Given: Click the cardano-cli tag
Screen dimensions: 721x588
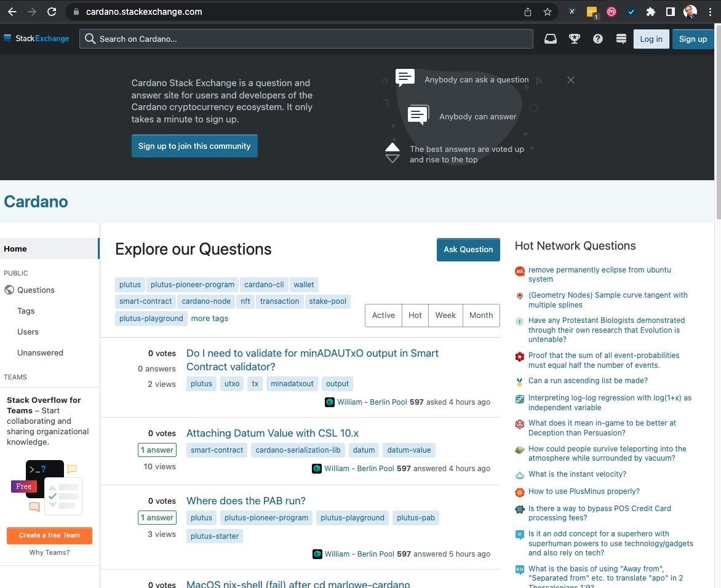Looking at the screenshot, I should (264, 285).
